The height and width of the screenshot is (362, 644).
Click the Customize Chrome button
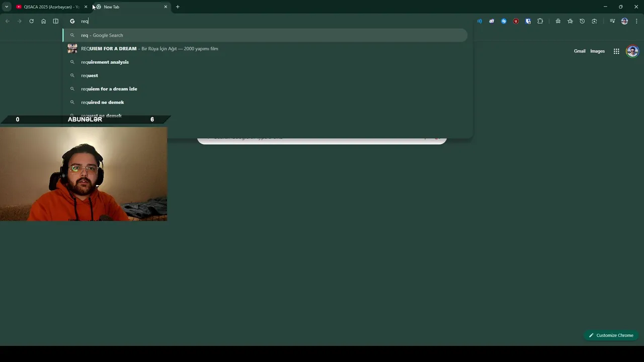click(x=611, y=335)
